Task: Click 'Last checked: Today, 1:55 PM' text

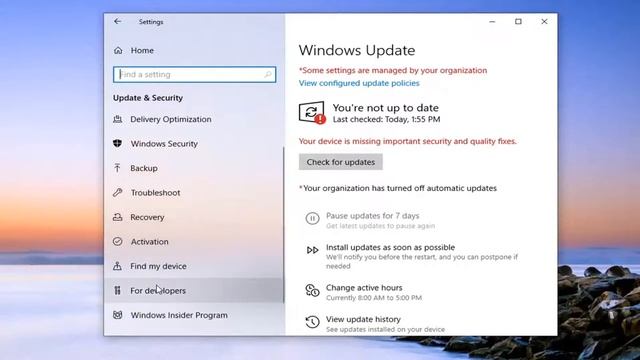Action: pos(387,119)
